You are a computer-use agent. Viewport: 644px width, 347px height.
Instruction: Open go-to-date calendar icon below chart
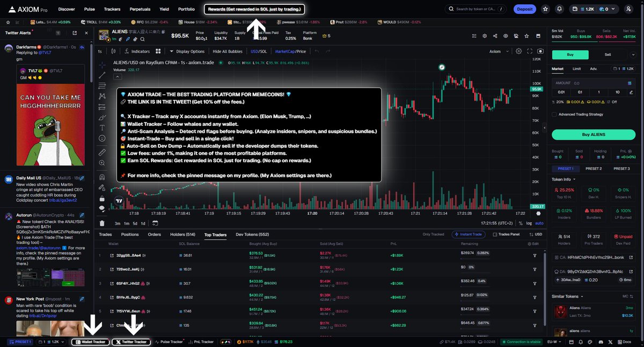click(x=155, y=223)
